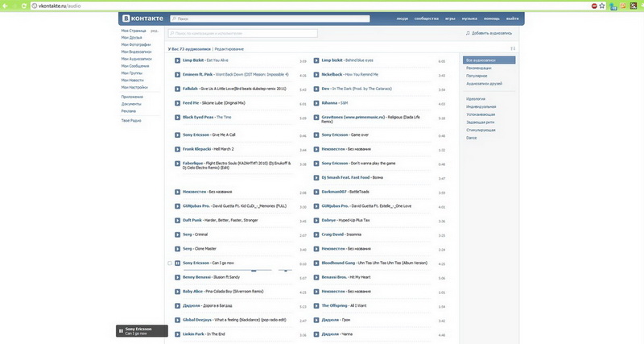Click the AdBlock stop-sign icon in address bar

tap(594, 6)
